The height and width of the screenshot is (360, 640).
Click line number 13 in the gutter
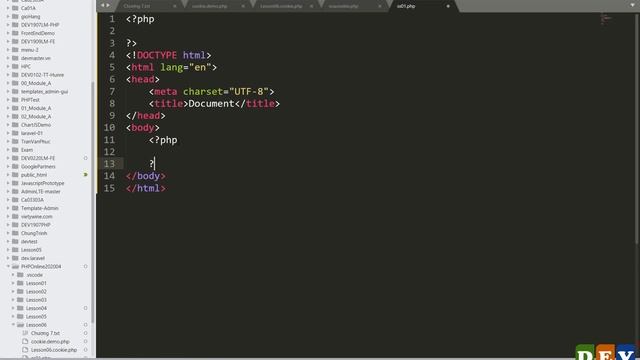click(x=109, y=164)
